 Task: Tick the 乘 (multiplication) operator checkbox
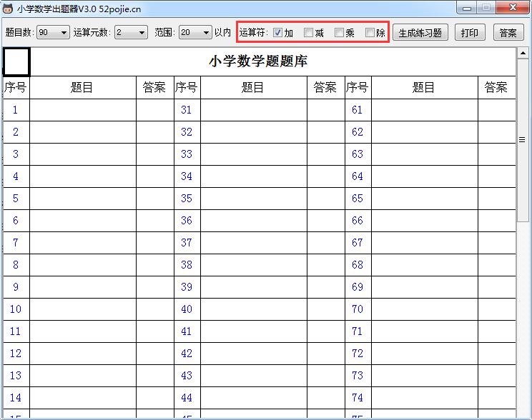tap(340, 33)
